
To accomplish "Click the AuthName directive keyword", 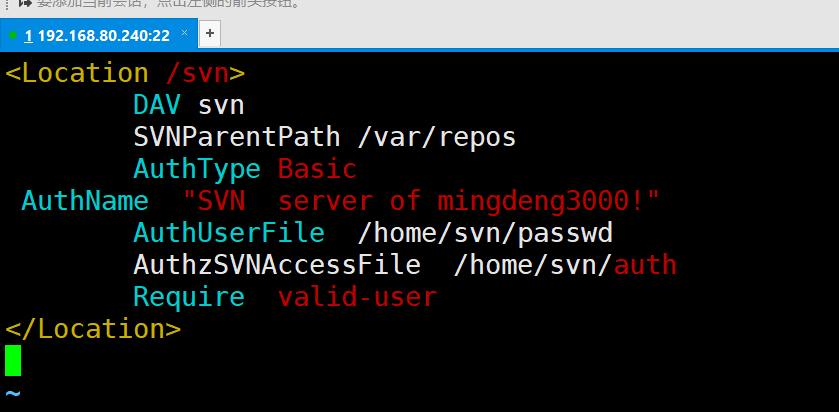I will (85, 201).
